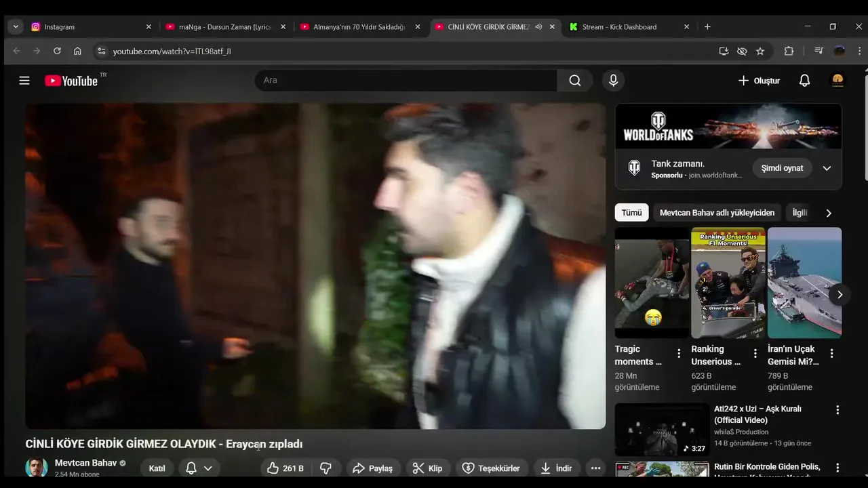Open Rutin Bir Kontrole Giden Polis video
This screenshot has width=868, height=488.
[767, 470]
